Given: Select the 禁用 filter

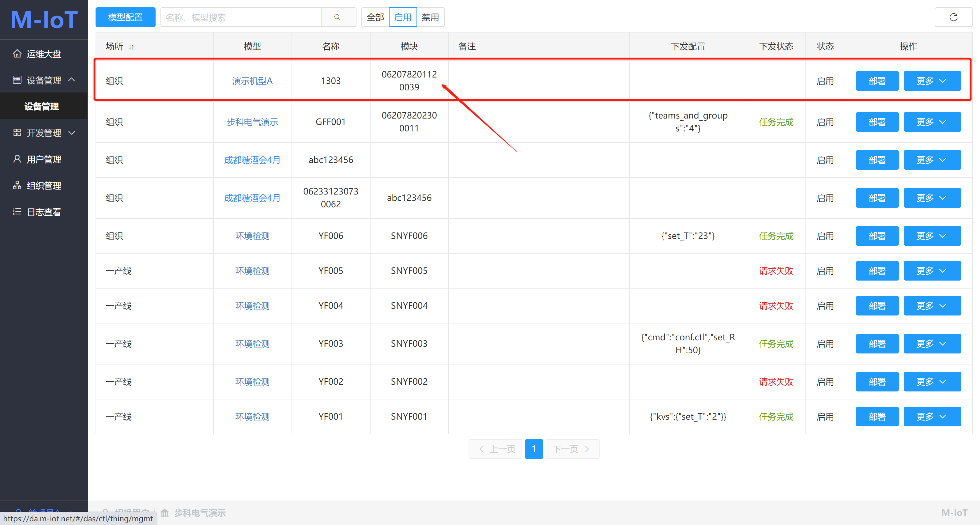Looking at the screenshot, I should (430, 17).
